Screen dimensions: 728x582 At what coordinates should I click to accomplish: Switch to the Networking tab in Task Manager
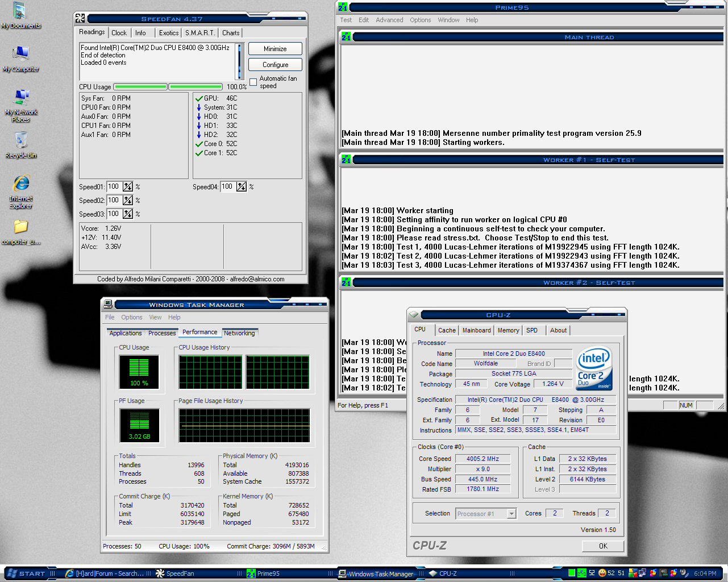[239, 333]
